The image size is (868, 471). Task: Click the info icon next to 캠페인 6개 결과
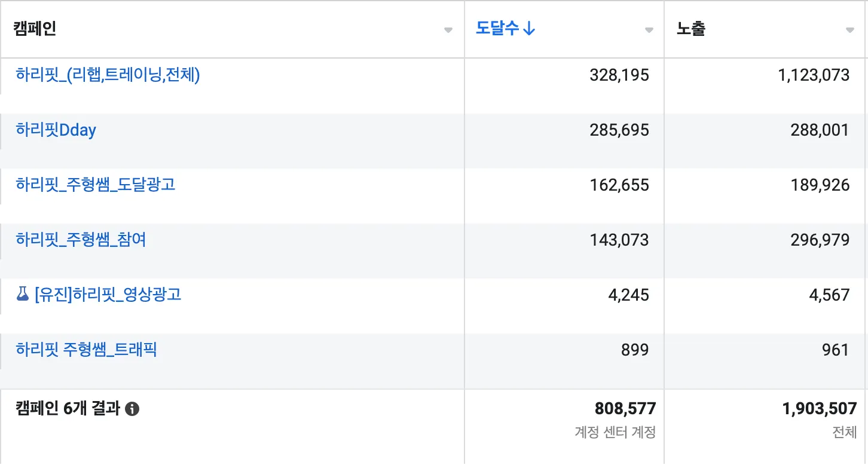pos(133,409)
